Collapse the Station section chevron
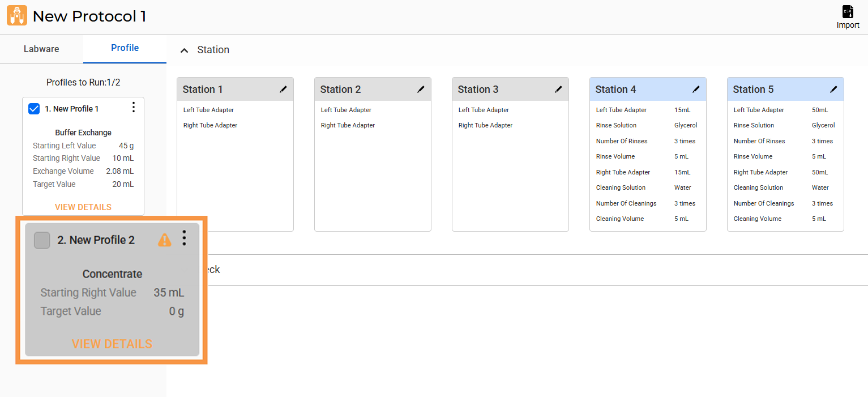This screenshot has width=868, height=397. tap(184, 50)
